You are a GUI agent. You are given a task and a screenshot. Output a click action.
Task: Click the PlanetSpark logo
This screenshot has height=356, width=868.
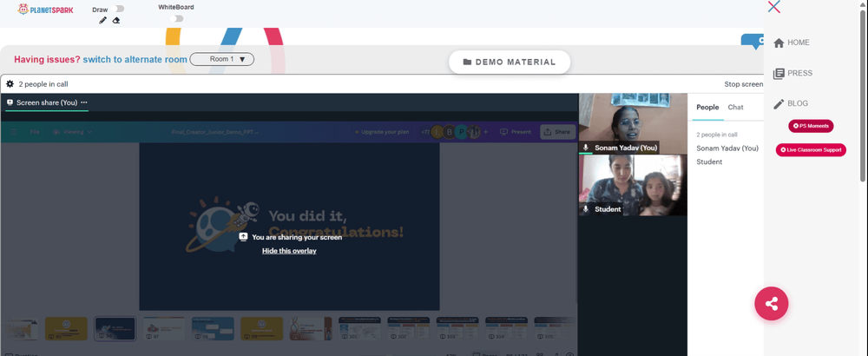coord(45,10)
